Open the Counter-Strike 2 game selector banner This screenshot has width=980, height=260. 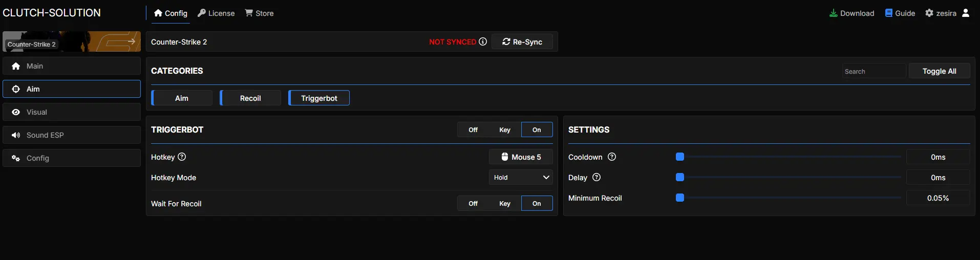[x=72, y=41]
